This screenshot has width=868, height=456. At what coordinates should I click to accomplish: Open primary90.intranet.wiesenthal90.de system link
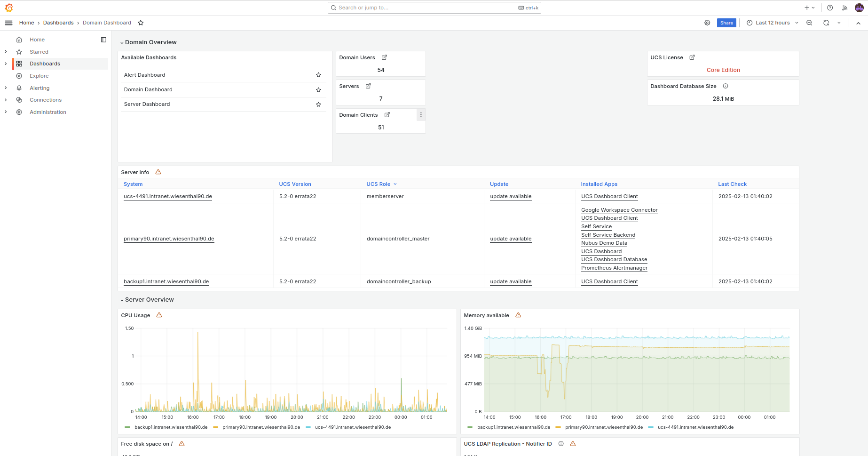tap(169, 239)
